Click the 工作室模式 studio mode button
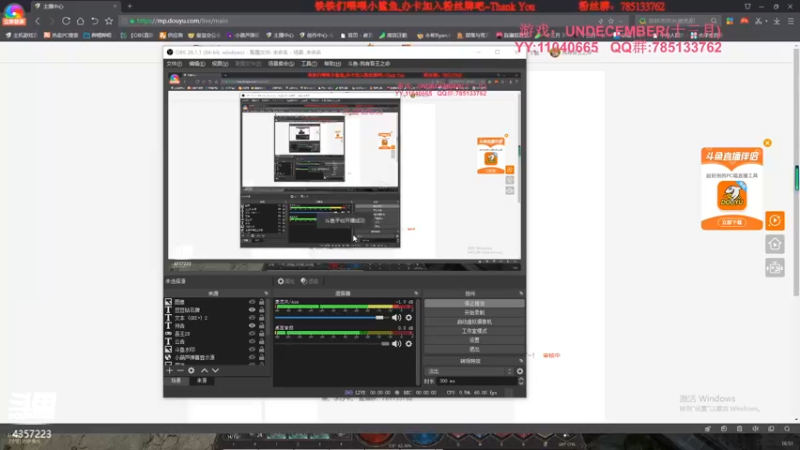Screen dimensions: 800x450 [474, 331]
